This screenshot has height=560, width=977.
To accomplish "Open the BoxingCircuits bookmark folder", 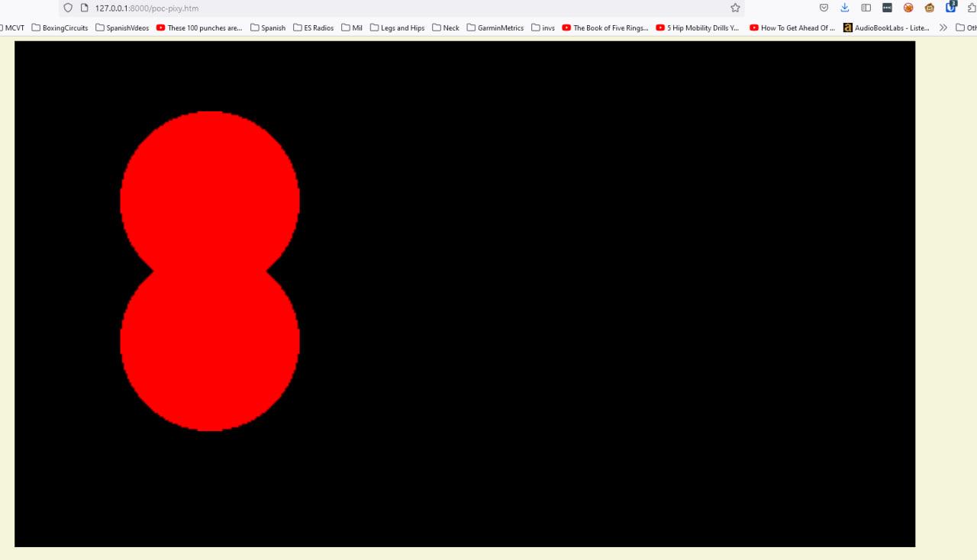I will point(60,27).
